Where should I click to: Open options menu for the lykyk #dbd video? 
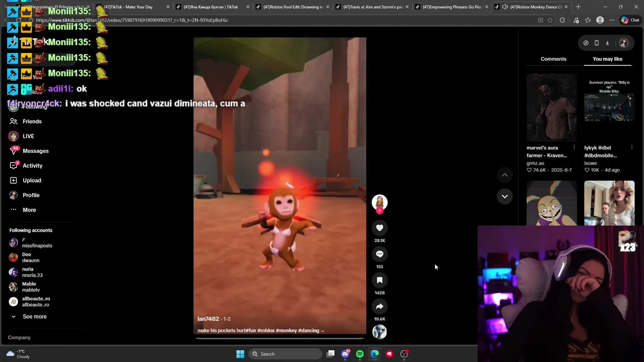click(x=632, y=147)
